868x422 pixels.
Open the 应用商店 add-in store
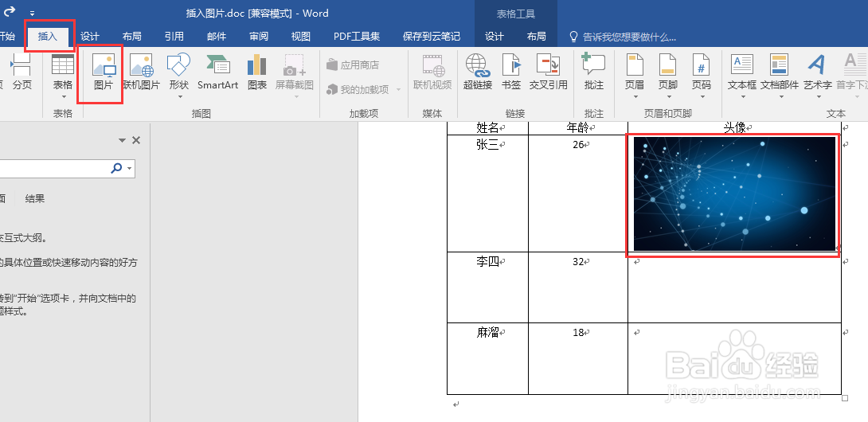[353, 64]
